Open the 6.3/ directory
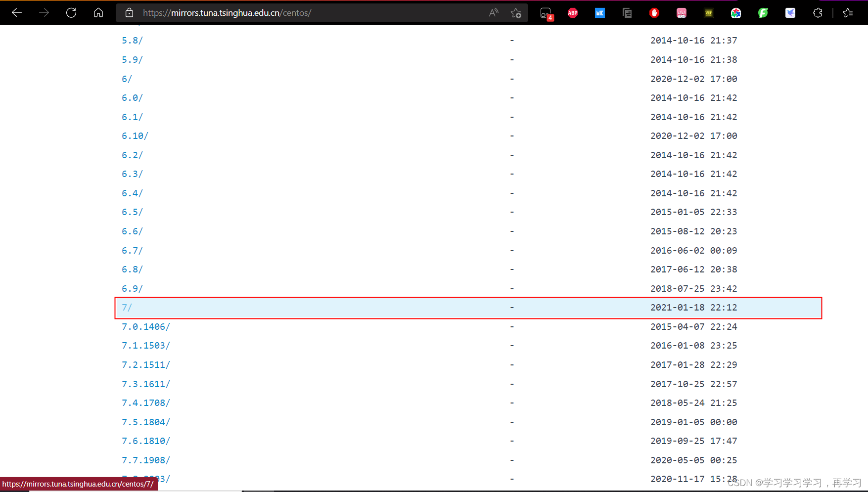868x492 pixels. 132,174
